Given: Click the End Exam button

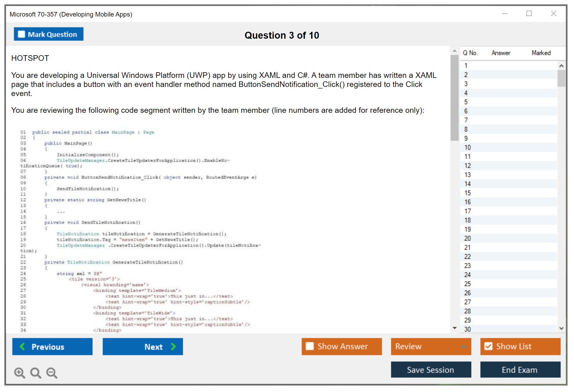Looking at the screenshot, I should point(520,370).
